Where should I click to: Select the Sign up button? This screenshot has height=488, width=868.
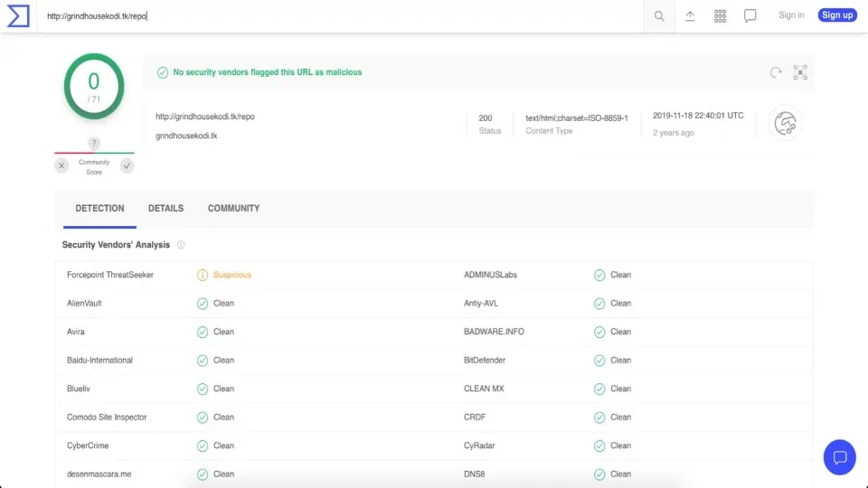click(837, 15)
